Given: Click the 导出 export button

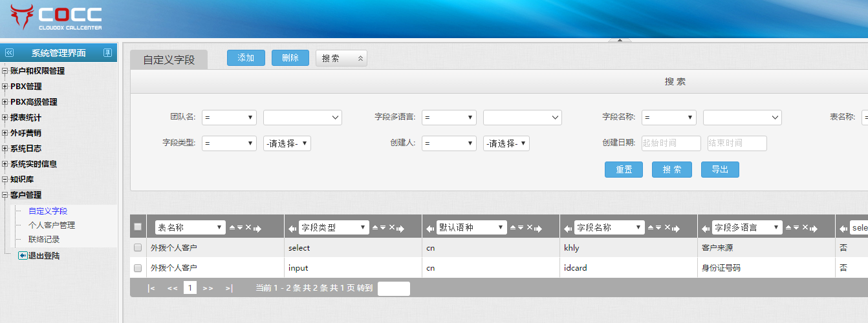Looking at the screenshot, I should click(719, 169).
